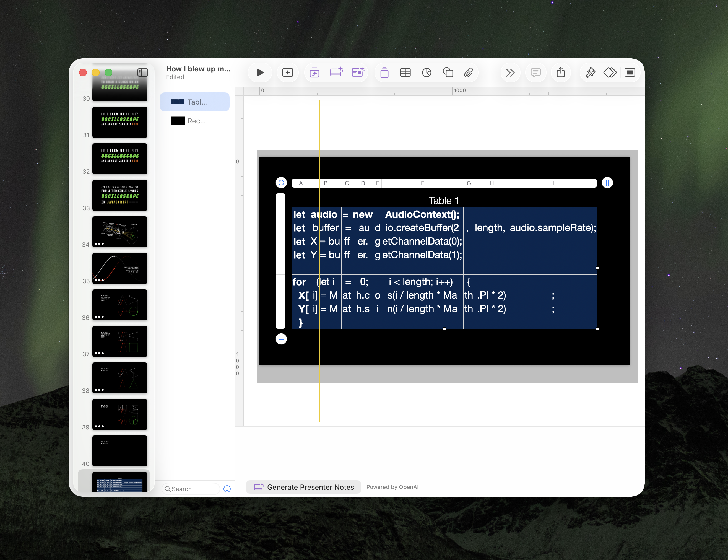This screenshot has width=728, height=560.
Task: Expand the hidden toolbar items chevron
Action: point(510,72)
